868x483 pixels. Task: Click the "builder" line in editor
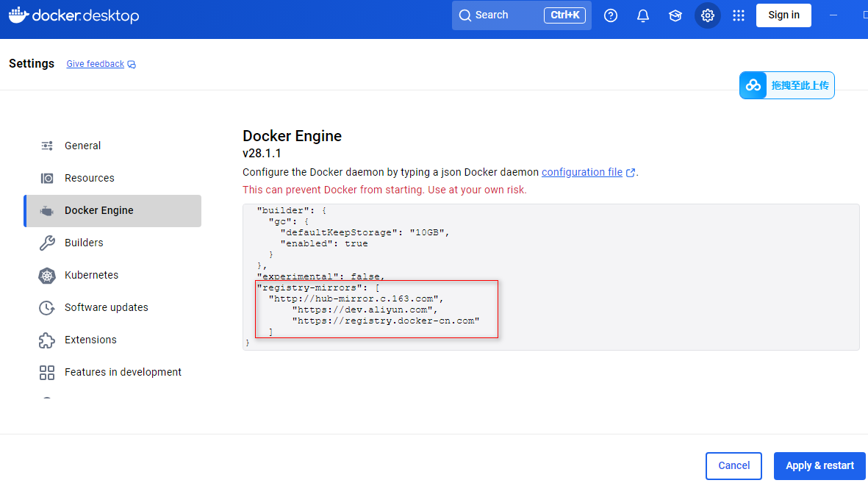[x=292, y=210]
